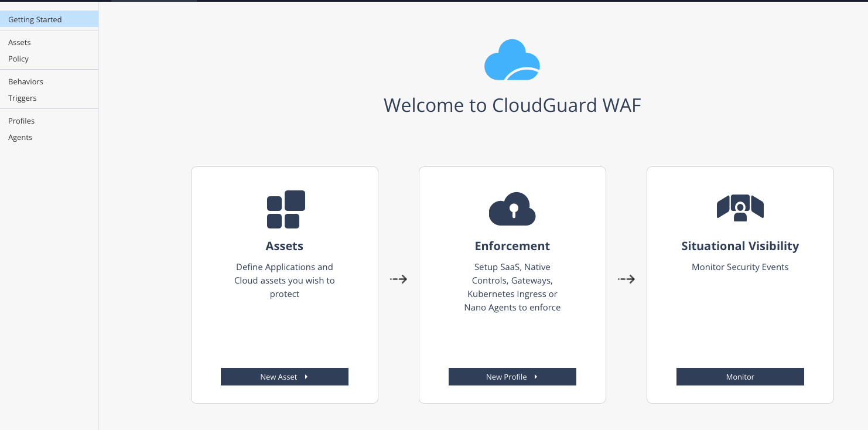Expand the New Profile dropdown arrow
Image resolution: width=868 pixels, height=430 pixels.
[536, 377]
